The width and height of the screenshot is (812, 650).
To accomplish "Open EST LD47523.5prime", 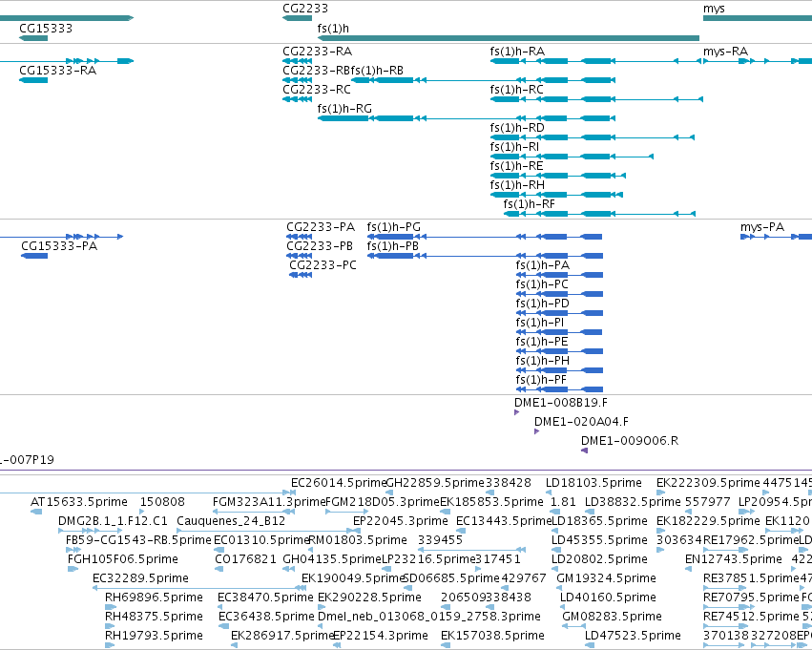I will [633, 636].
